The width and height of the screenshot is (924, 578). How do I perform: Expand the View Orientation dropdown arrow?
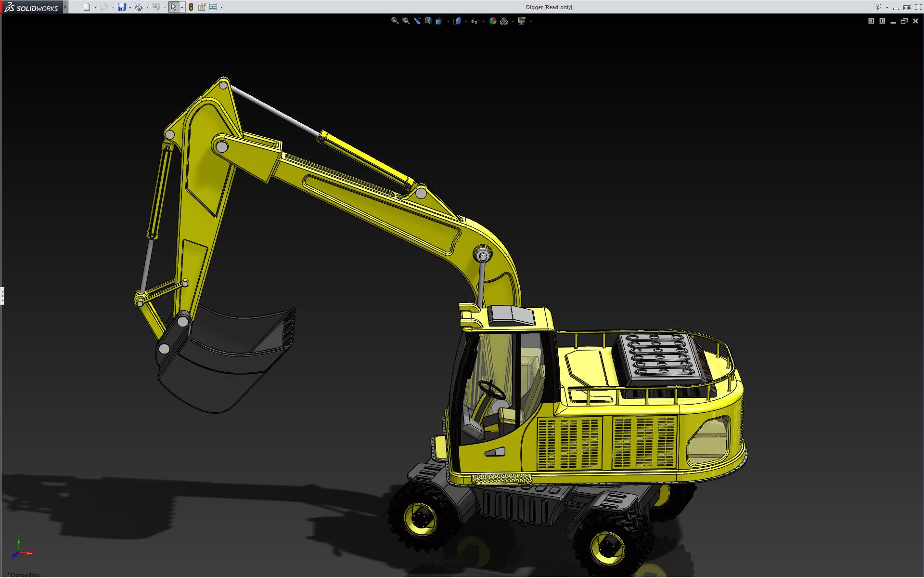[x=448, y=21]
